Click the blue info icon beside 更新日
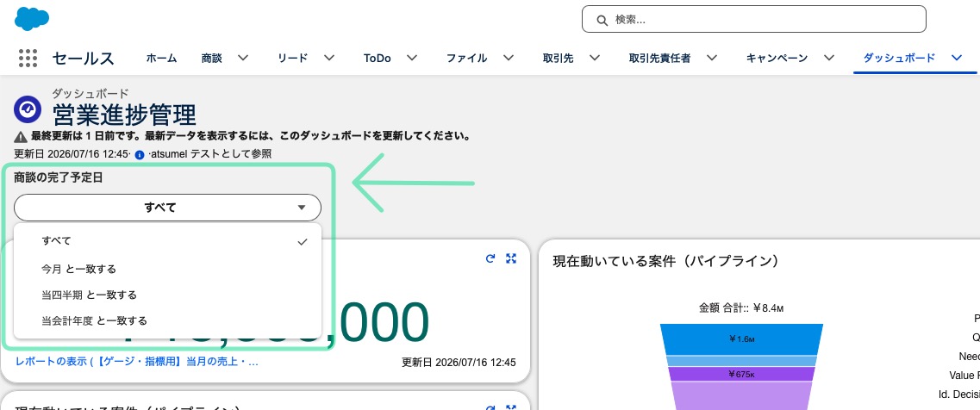 [140, 154]
